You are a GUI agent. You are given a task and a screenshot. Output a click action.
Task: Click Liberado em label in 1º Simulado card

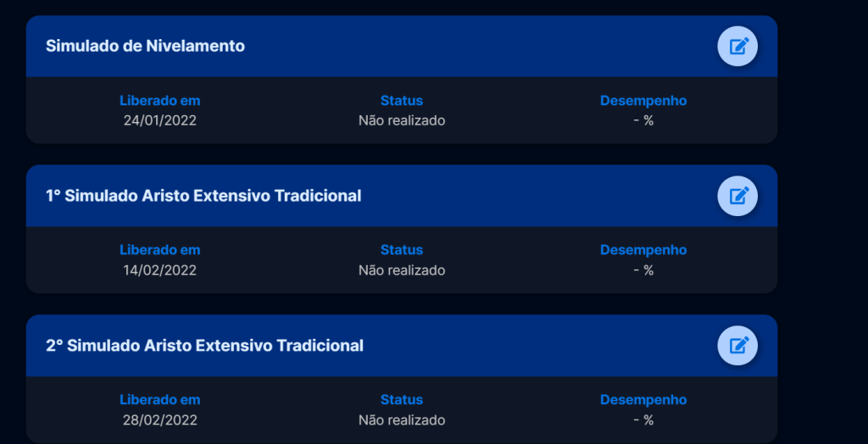coord(159,250)
